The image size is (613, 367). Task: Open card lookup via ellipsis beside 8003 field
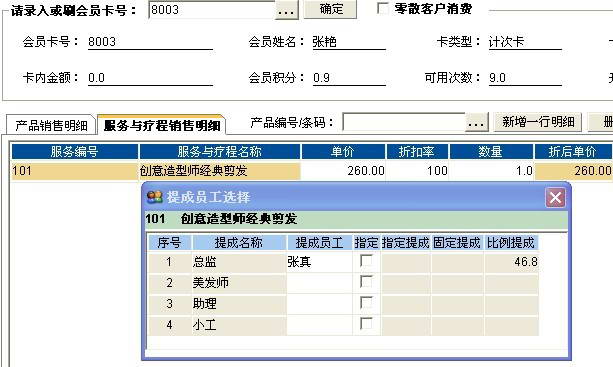(287, 10)
